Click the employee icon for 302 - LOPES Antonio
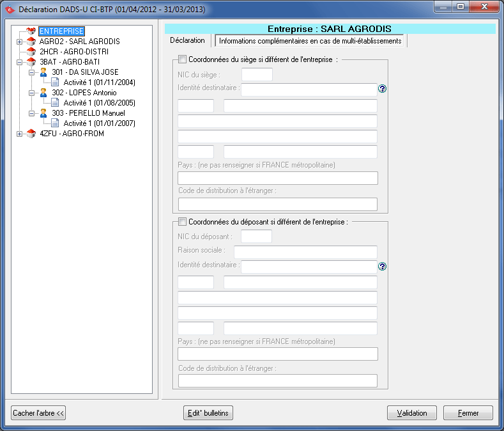The image size is (504, 431). [43, 93]
